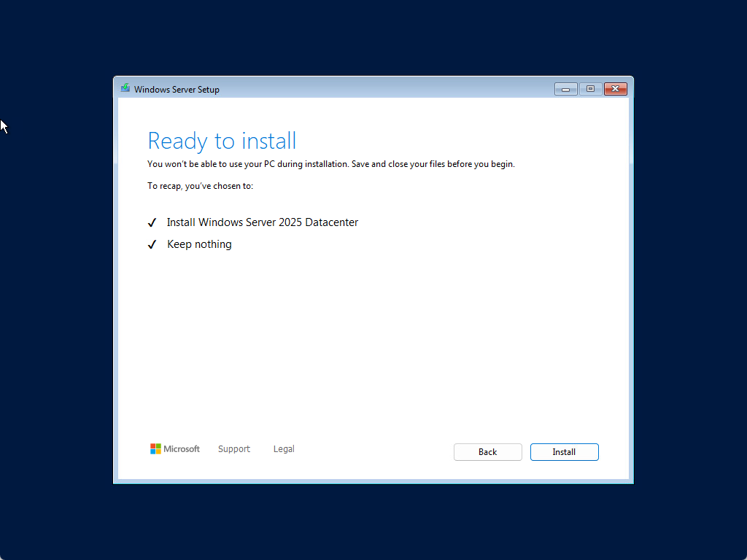This screenshot has width=747, height=560.
Task: Go back using the Back button
Action: pyautogui.click(x=487, y=452)
